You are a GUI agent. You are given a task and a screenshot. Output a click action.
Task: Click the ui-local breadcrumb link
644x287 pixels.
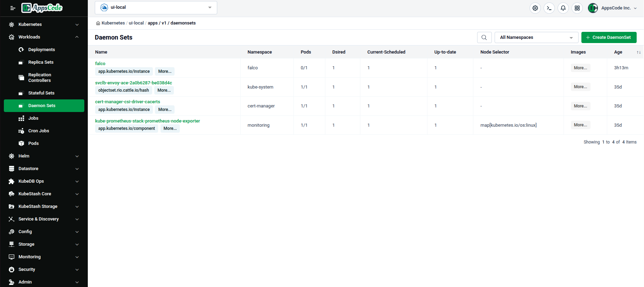pos(136,23)
